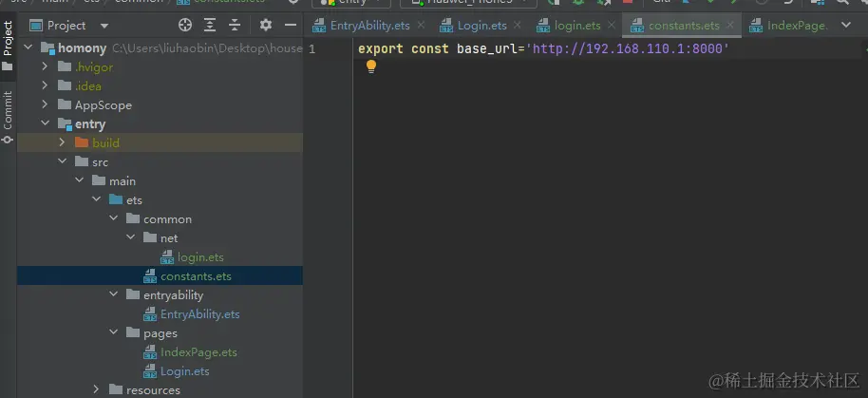
Task: Select Login.ets under the pages folder
Action: pyautogui.click(x=185, y=370)
